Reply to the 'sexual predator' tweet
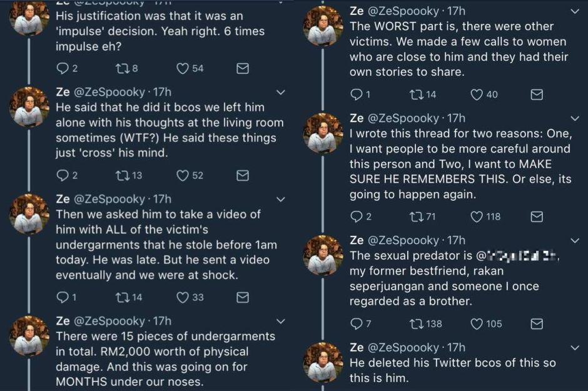588x391 pixels. [x=356, y=323]
